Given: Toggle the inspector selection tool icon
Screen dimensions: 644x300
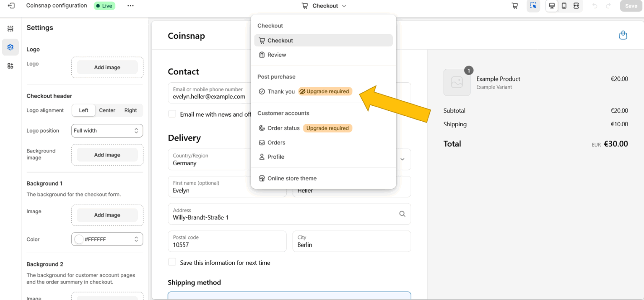Looking at the screenshot, I should pos(533,6).
